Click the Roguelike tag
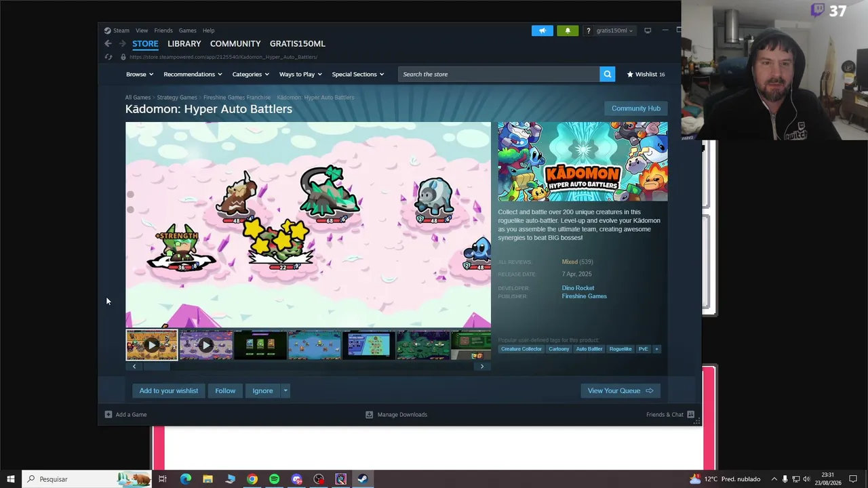868x488 pixels. 620,349
